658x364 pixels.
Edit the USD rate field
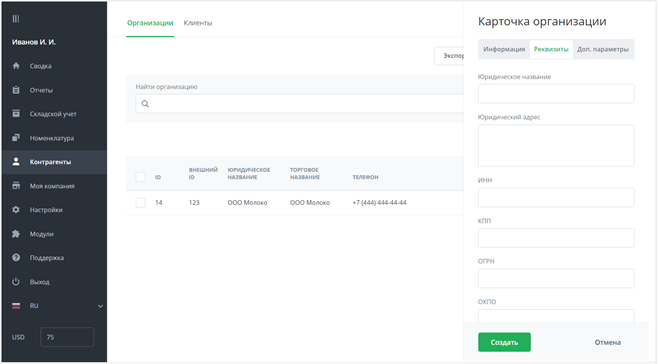pyautogui.click(x=67, y=337)
